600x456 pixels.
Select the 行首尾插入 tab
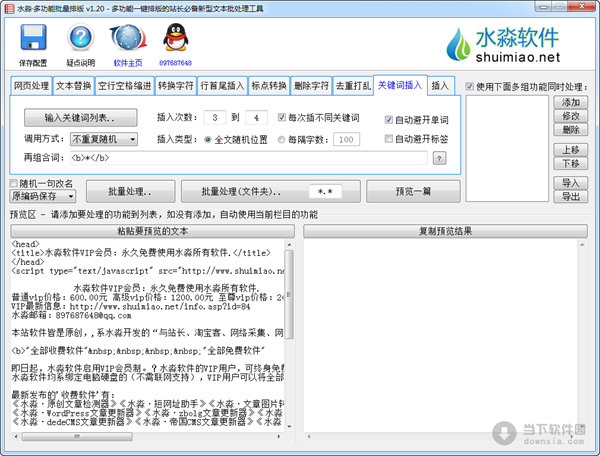pos(222,86)
